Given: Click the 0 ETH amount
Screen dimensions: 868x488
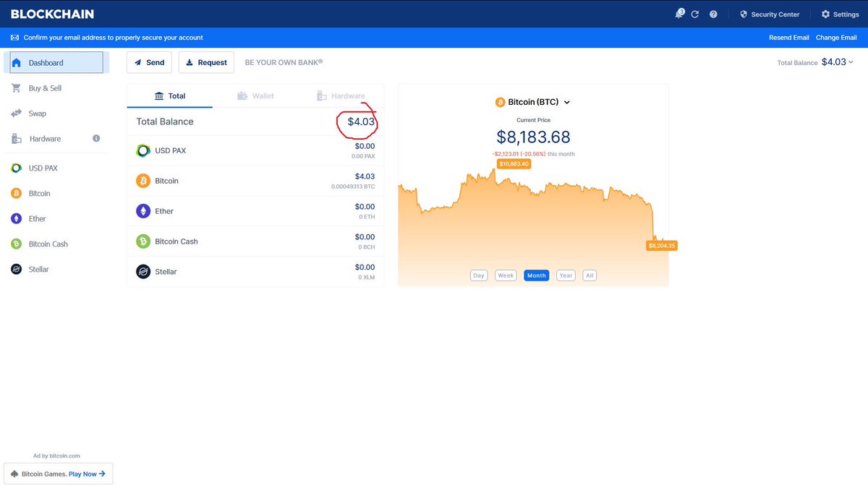Looking at the screenshot, I should tap(367, 217).
